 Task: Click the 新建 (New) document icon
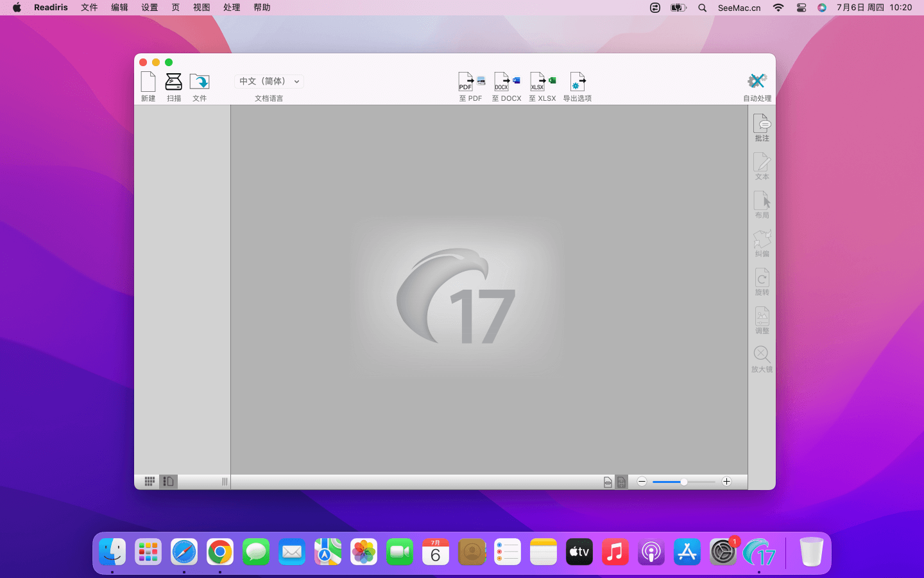point(148,82)
